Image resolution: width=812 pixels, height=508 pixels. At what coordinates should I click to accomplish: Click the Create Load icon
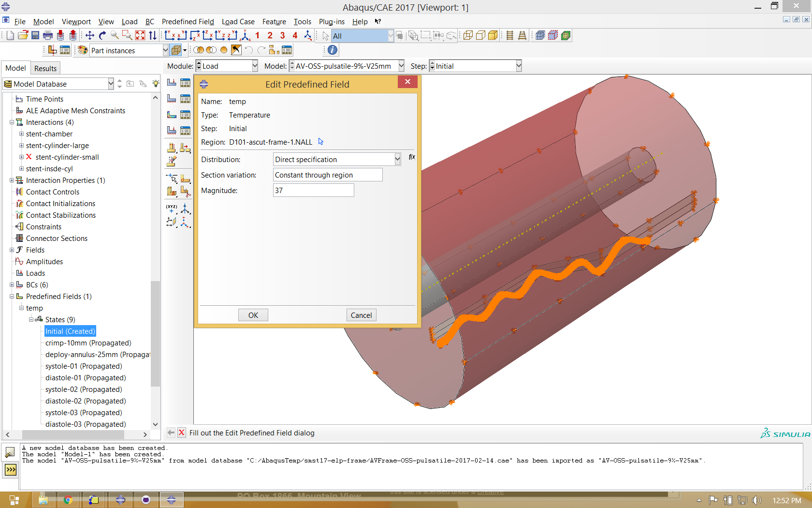172,83
